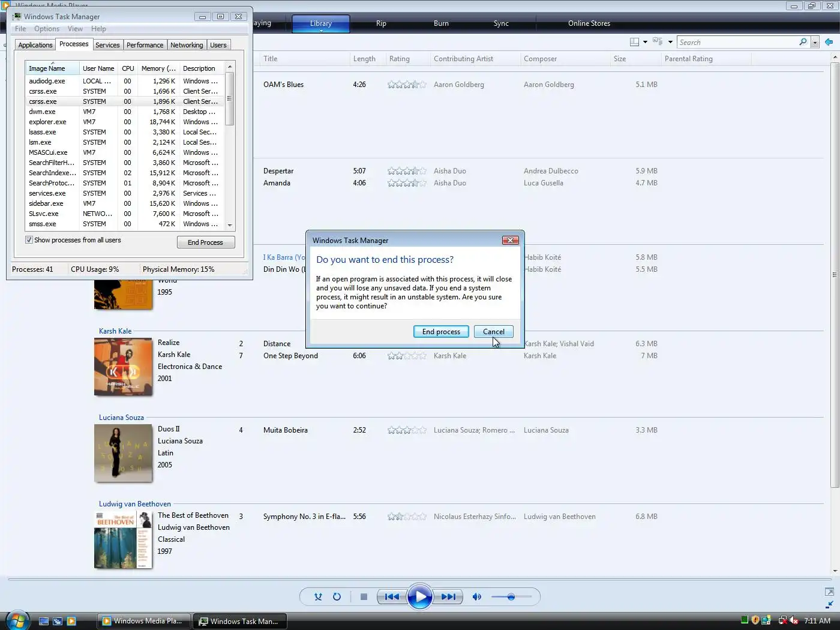This screenshot has width=840, height=630.
Task: Open the Library tab in Media Player
Action: point(321,23)
